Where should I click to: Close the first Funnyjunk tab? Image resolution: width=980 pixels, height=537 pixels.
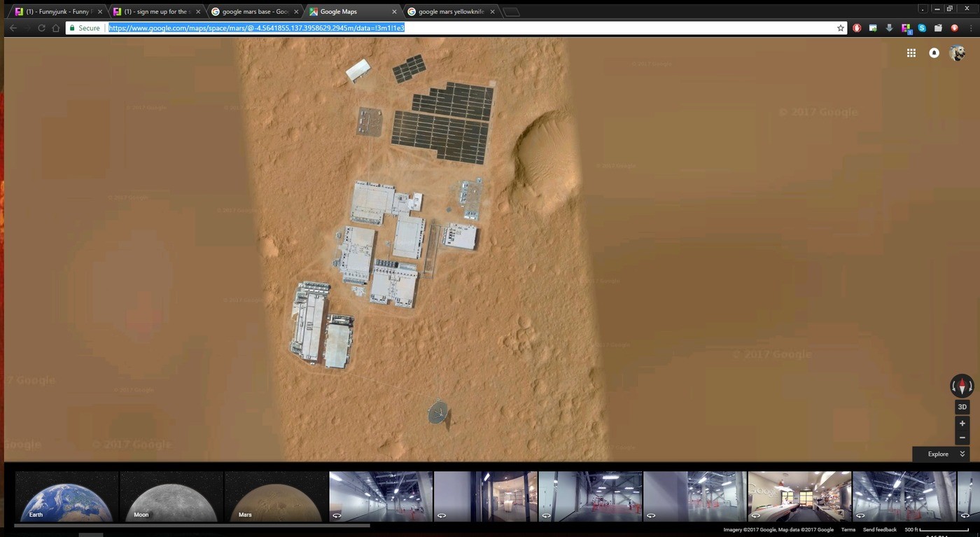101,12
